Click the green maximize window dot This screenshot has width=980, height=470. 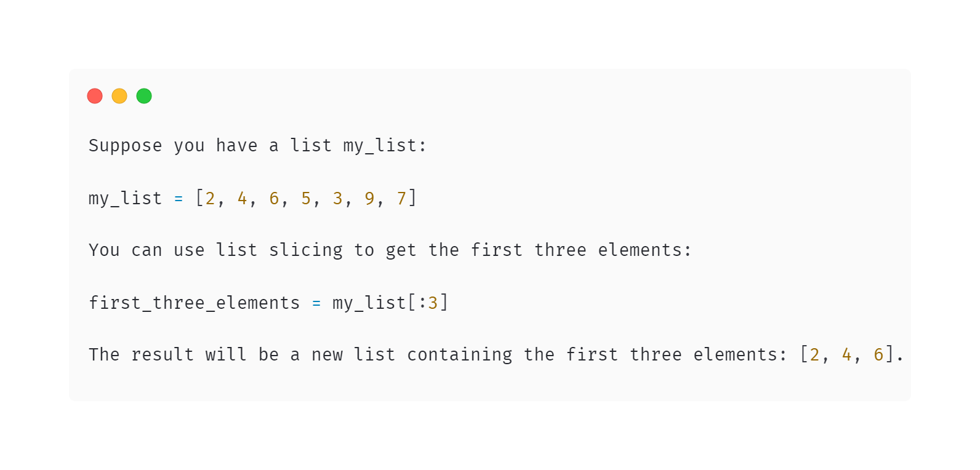tap(144, 96)
